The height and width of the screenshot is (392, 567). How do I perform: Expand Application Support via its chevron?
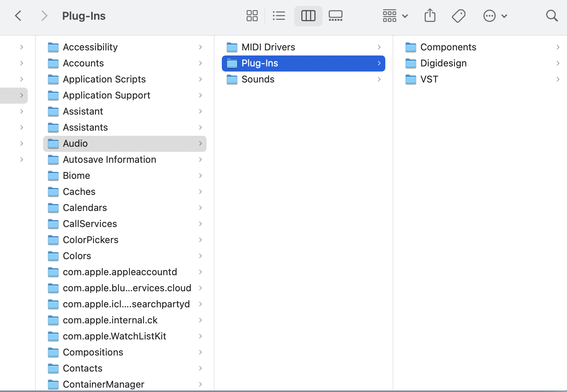(200, 95)
